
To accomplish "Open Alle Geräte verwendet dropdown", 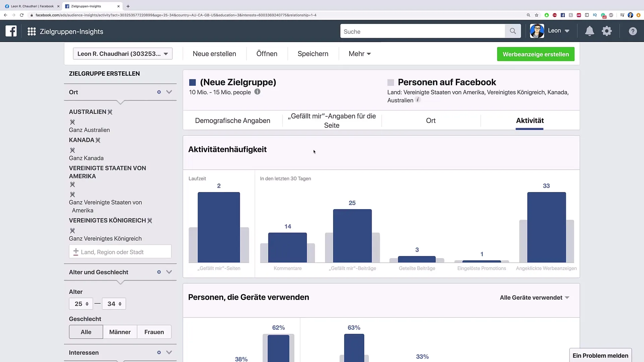I will pyautogui.click(x=535, y=298).
